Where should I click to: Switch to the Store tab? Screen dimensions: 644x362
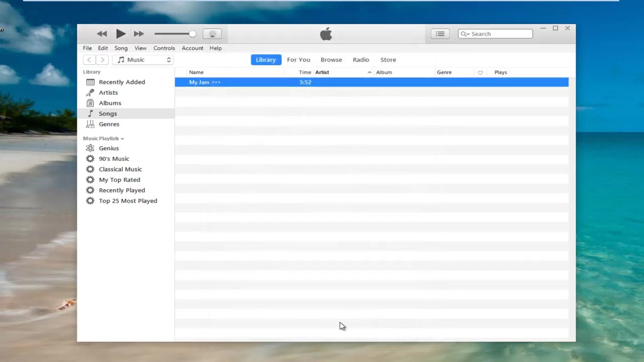tap(388, 60)
